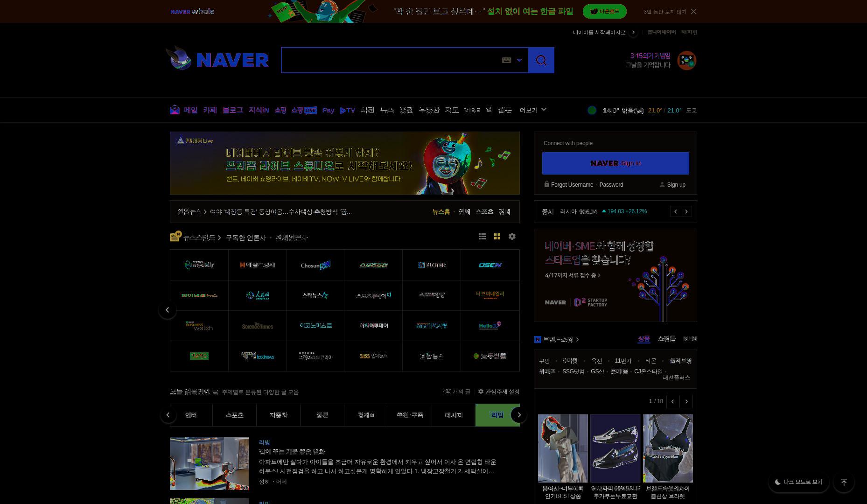Viewport: 867px width, 504px height.
Task: Open the 지식iN menu item
Action: 259,110
